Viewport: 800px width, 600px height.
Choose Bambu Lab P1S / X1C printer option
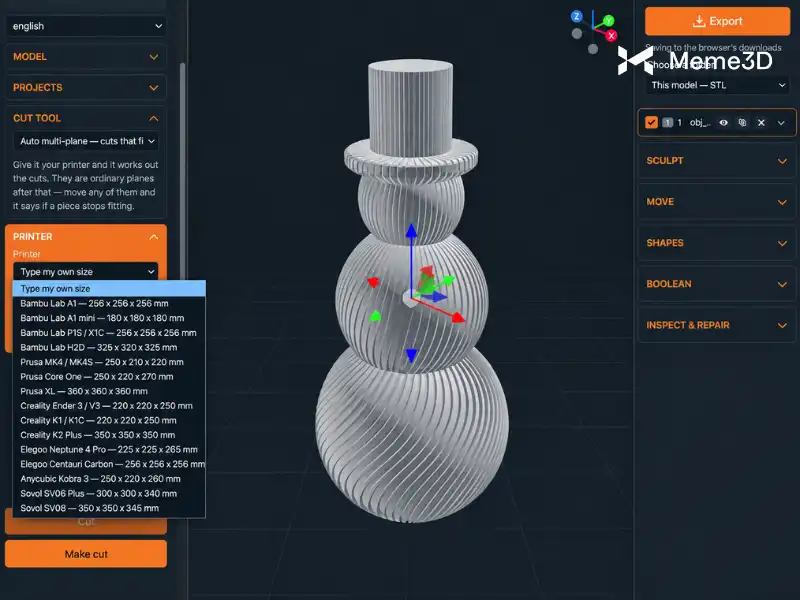pyautogui.click(x=109, y=333)
